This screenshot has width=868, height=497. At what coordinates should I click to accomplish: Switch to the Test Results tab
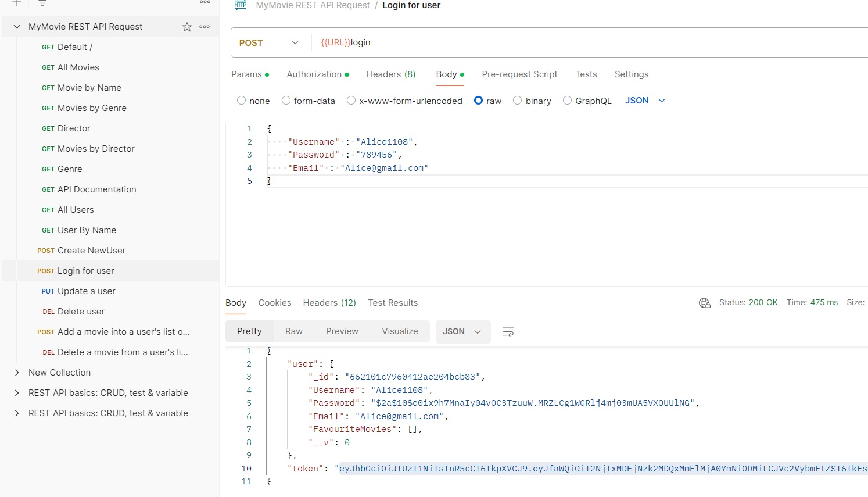tap(393, 303)
